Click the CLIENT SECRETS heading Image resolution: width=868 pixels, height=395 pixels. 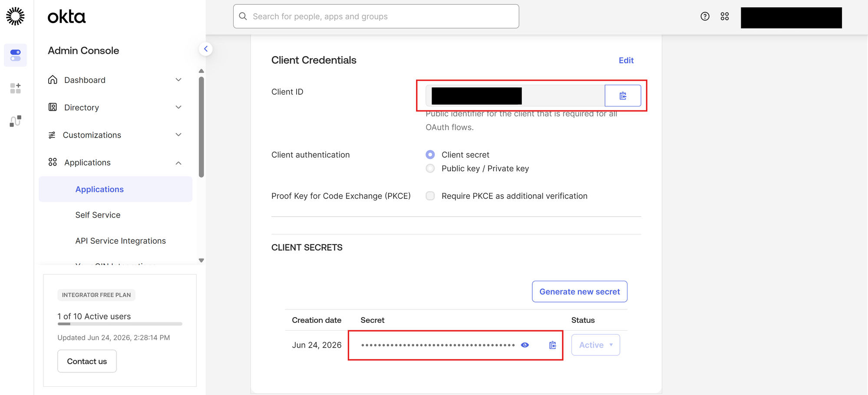pos(307,247)
